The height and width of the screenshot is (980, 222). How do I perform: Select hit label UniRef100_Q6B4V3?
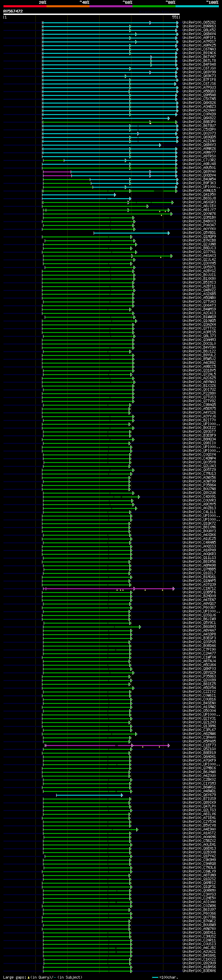tap(199, 145)
